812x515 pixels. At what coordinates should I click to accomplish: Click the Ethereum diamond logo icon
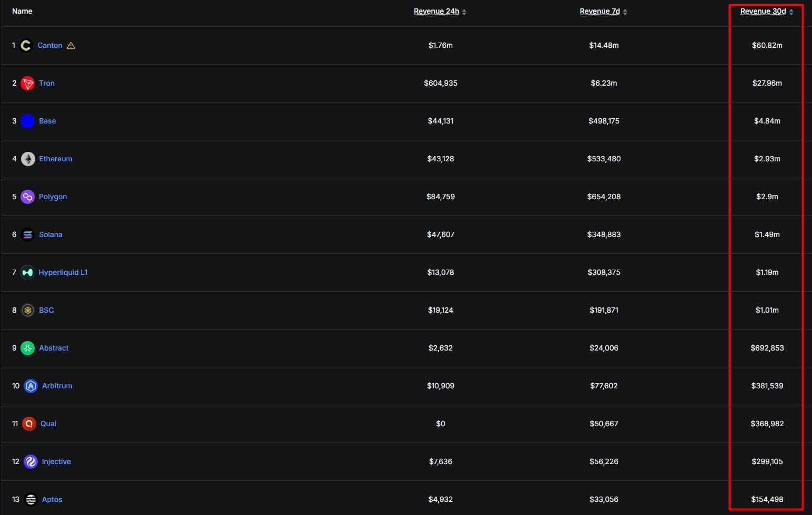coord(27,159)
